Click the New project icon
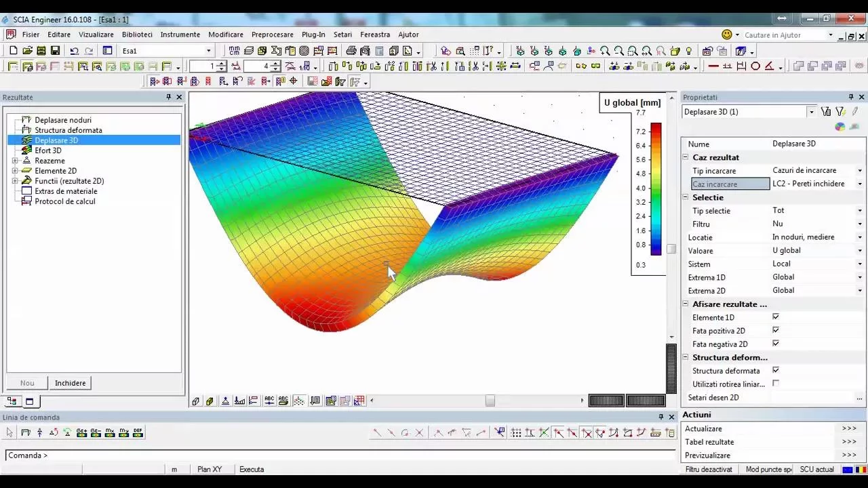The image size is (868, 488). point(13,51)
